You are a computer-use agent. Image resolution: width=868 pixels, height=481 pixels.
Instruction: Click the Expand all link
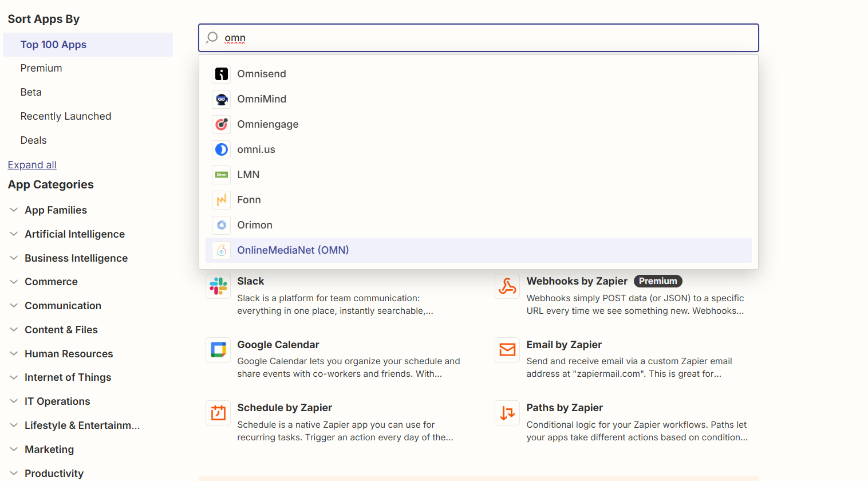pos(31,164)
